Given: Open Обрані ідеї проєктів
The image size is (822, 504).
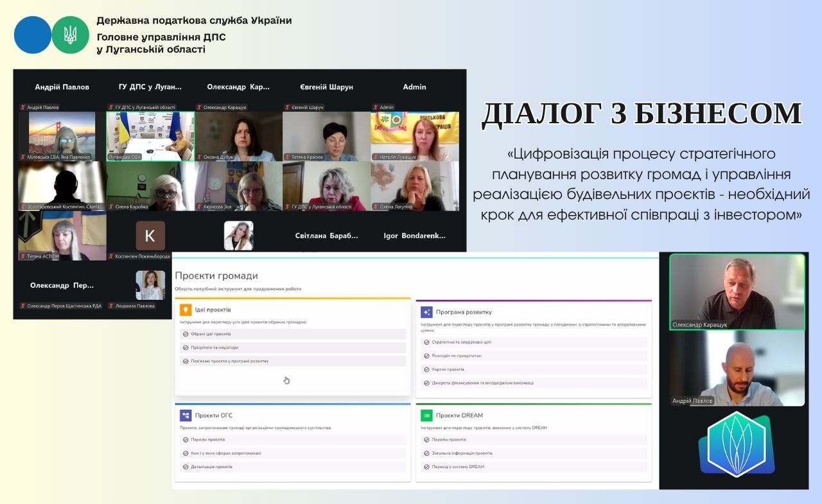Looking at the screenshot, I should point(293,334).
